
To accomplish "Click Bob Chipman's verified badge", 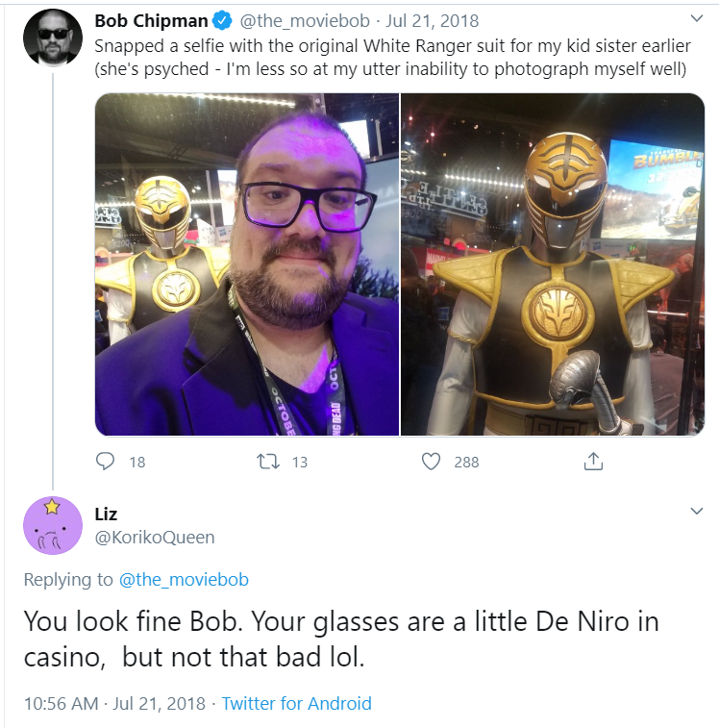I will pyautogui.click(x=222, y=21).
